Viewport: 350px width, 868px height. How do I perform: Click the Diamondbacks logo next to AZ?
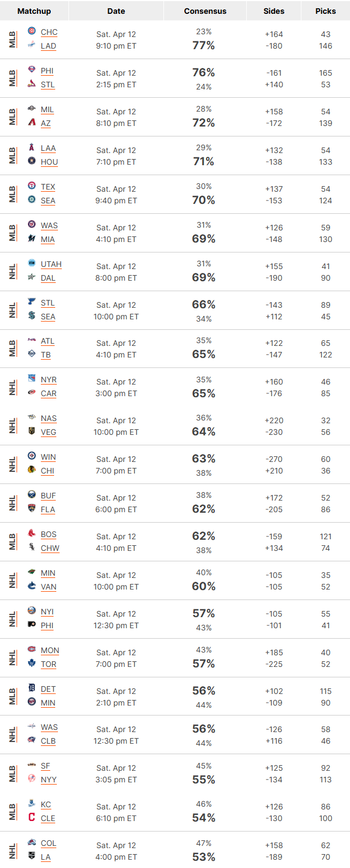point(31,122)
